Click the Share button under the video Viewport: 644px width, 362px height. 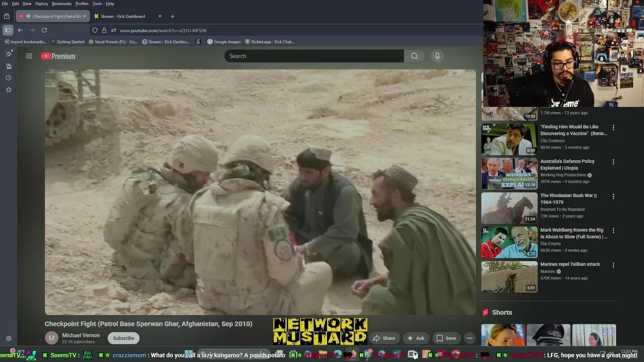tap(384, 338)
